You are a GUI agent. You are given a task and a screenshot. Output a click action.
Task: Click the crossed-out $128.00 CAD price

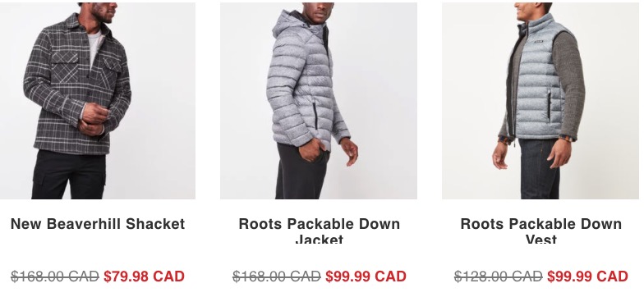coord(499,276)
